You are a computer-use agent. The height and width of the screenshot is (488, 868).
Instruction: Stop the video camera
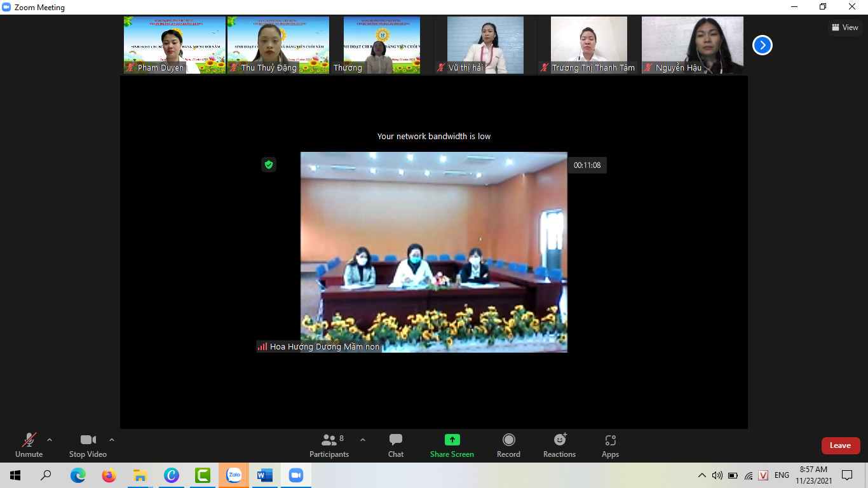pyautogui.click(x=88, y=445)
